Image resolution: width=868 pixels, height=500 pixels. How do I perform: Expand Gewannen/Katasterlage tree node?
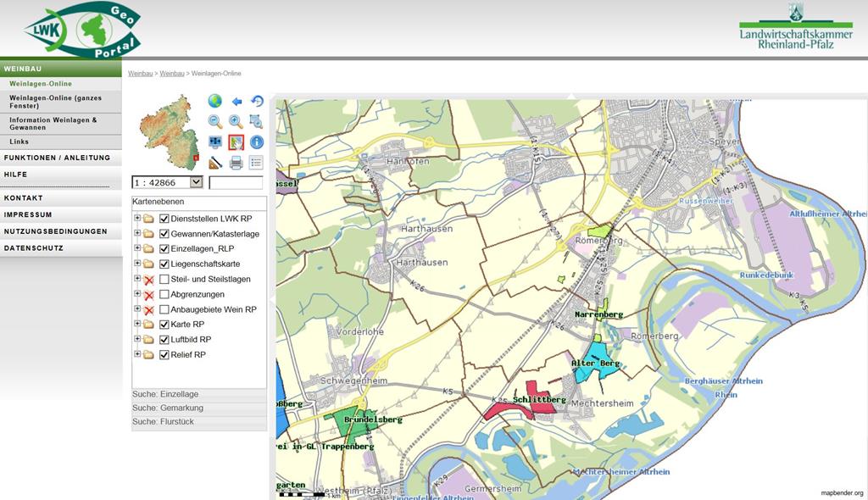click(x=137, y=233)
